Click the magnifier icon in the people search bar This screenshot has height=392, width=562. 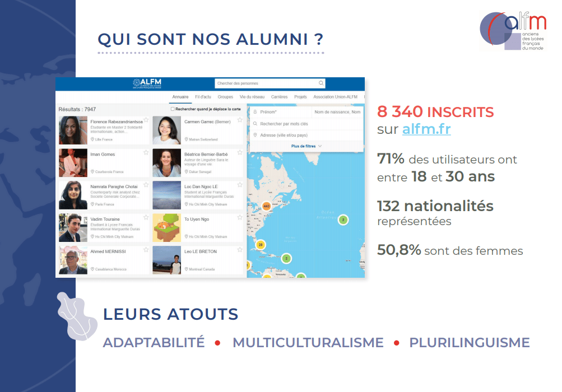[x=321, y=83]
